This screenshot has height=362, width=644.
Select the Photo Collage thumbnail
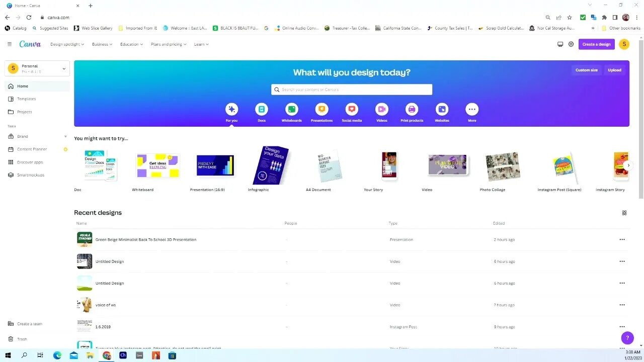pos(503,167)
